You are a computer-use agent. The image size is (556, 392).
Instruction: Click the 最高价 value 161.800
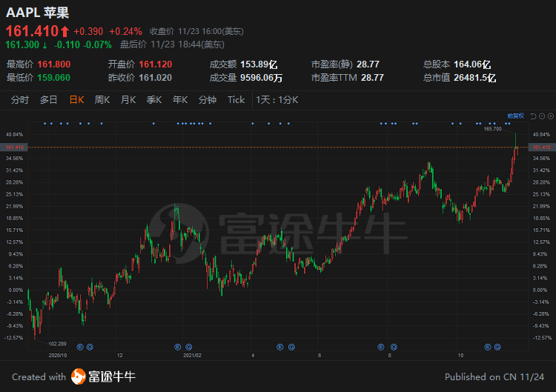coord(54,64)
